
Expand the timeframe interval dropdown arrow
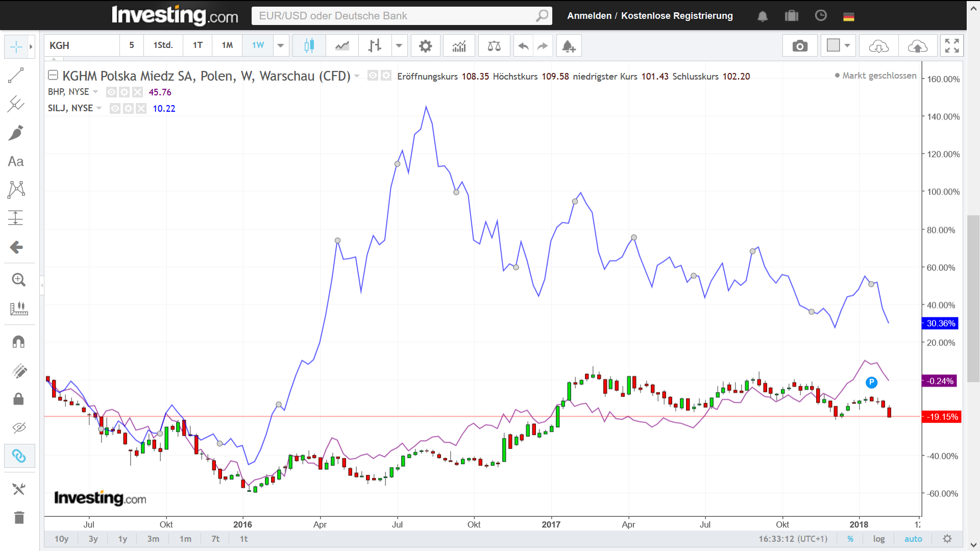(281, 45)
